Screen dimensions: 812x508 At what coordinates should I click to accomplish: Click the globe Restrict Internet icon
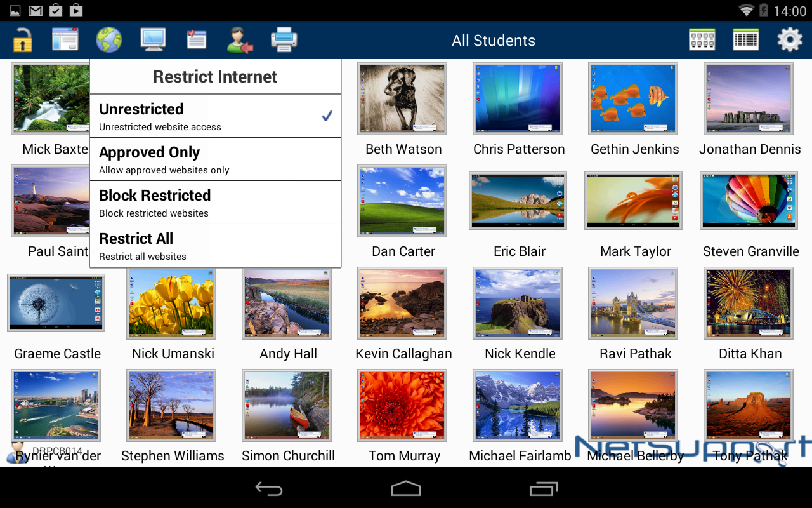(x=109, y=40)
